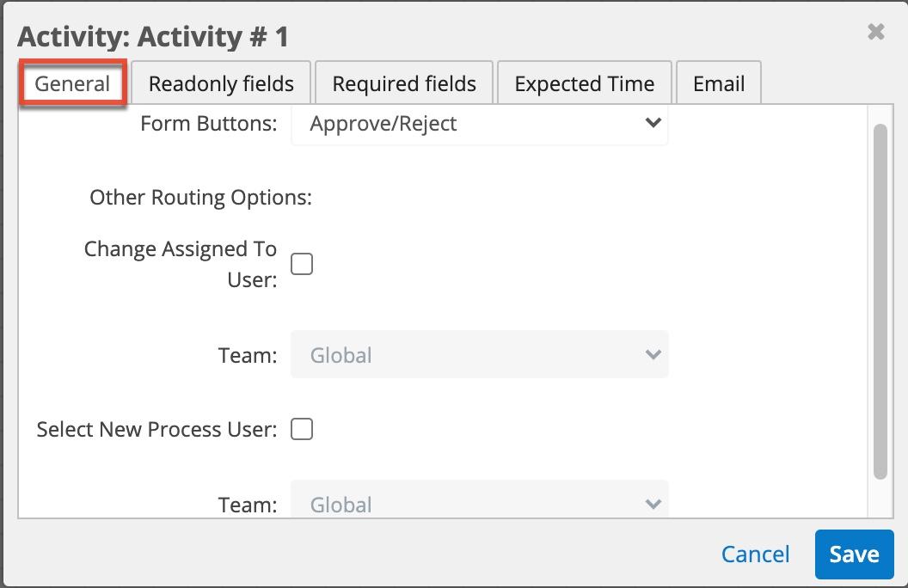Click the Form Buttons label
Image resolution: width=908 pixels, height=588 pixels.
pyautogui.click(x=208, y=124)
